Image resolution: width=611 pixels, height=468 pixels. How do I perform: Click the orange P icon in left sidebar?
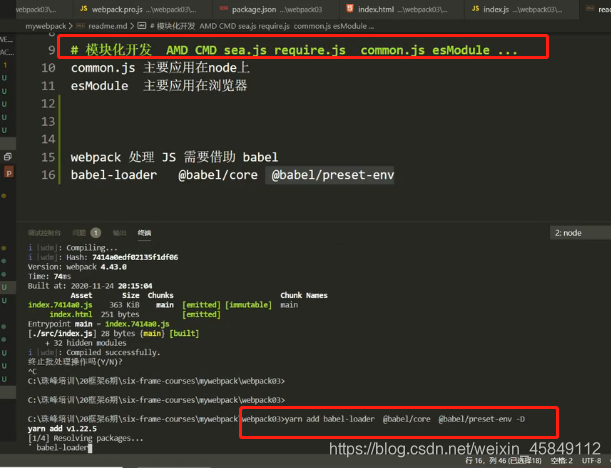(x=9, y=172)
